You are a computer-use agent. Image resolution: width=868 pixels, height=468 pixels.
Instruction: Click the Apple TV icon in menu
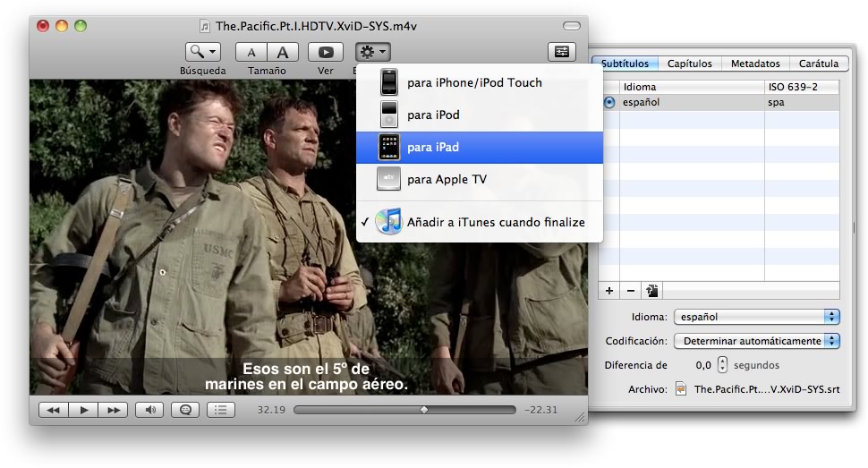388,180
